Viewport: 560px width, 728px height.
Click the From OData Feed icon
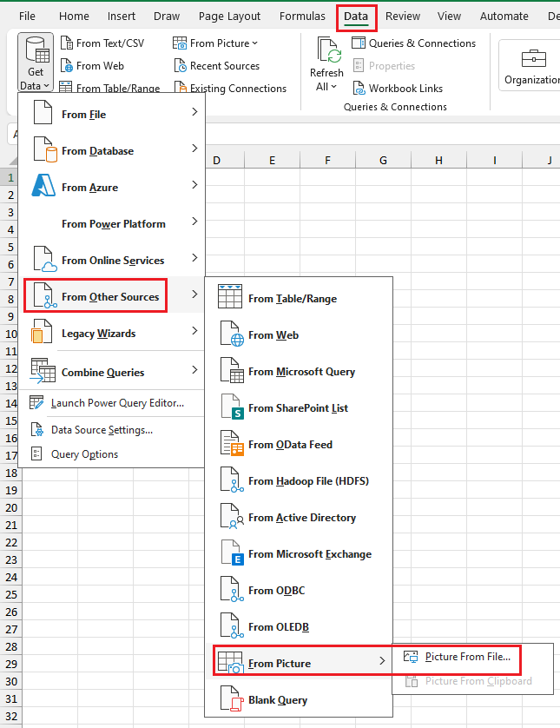[232, 443]
